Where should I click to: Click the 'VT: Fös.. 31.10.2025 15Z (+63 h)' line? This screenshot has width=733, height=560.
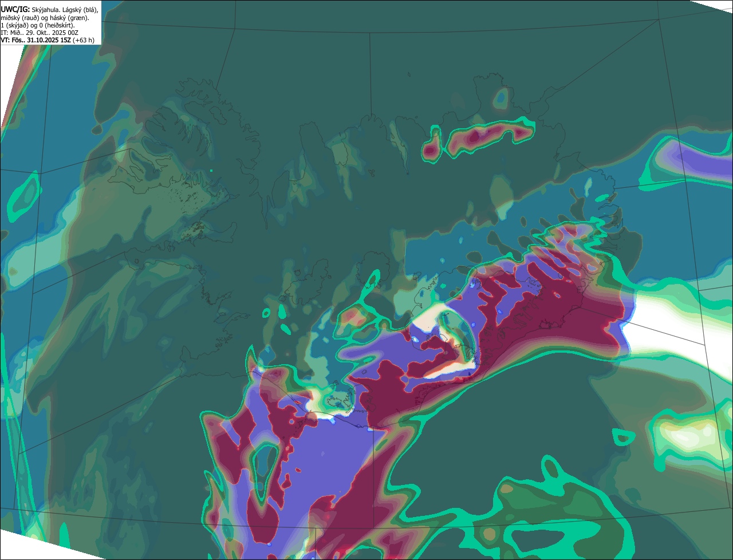[x=48, y=40]
